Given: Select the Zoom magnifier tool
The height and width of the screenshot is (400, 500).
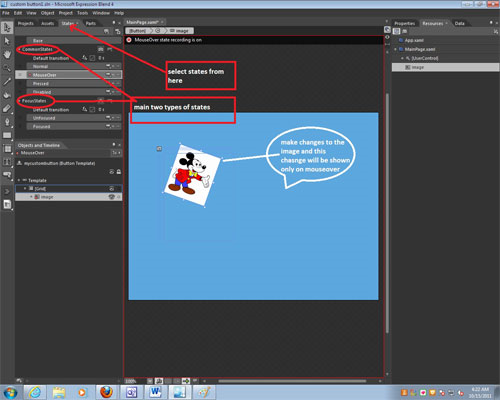Looking at the screenshot, I should pyautogui.click(x=7, y=68).
